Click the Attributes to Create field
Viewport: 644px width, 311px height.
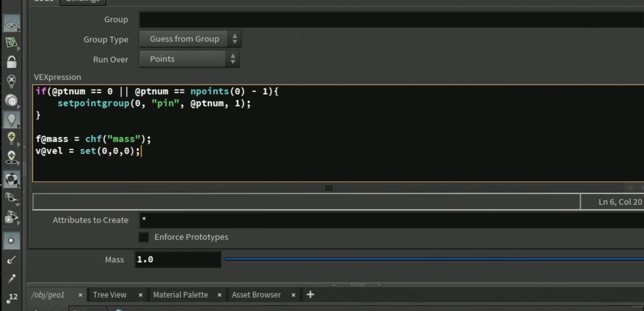tap(392, 220)
